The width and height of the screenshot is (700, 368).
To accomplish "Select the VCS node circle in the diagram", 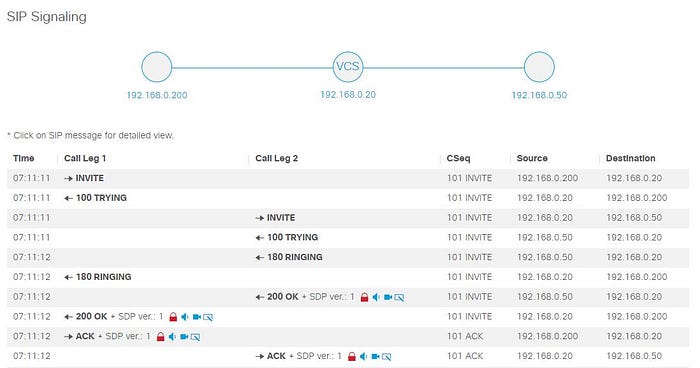I will (x=348, y=67).
